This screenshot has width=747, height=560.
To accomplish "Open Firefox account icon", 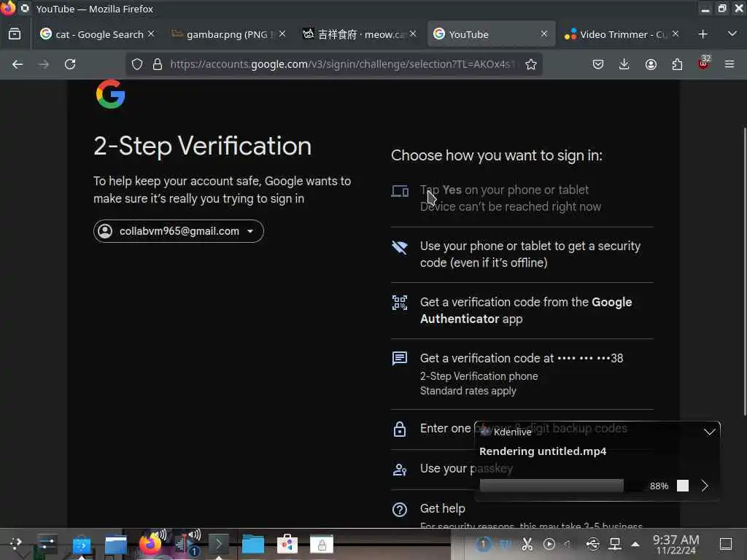I will click(x=651, y=64).
